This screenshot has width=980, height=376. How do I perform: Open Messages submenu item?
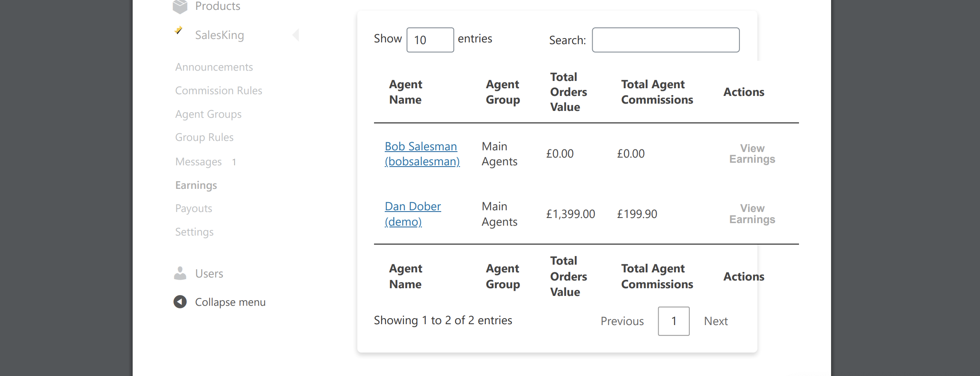[x=199, y=162]
